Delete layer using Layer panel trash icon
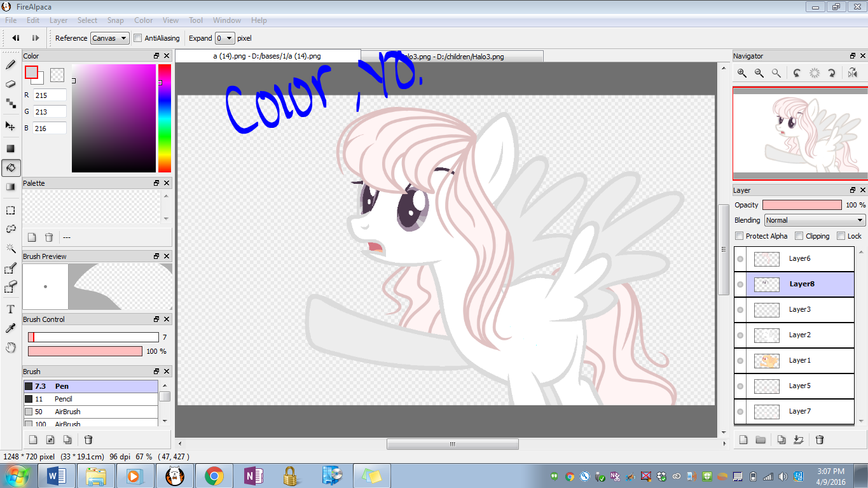The image size is (868, 488). (x=820, y=440)
